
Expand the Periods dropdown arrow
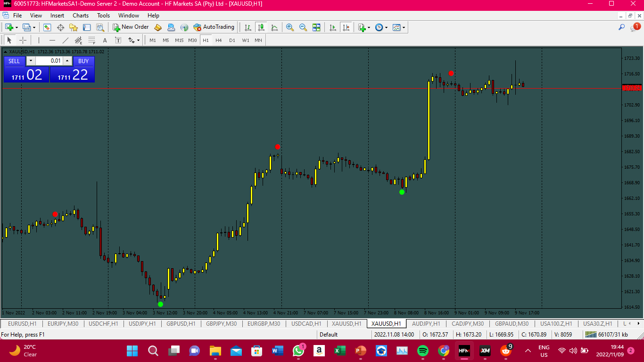tap(386, 27)
